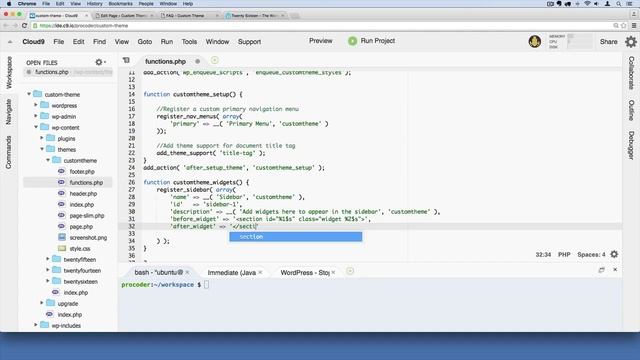Screen dimensions: 640x360
Task: Click the PHP syntax selector in status bar
Action: click(x=564, y=254)
